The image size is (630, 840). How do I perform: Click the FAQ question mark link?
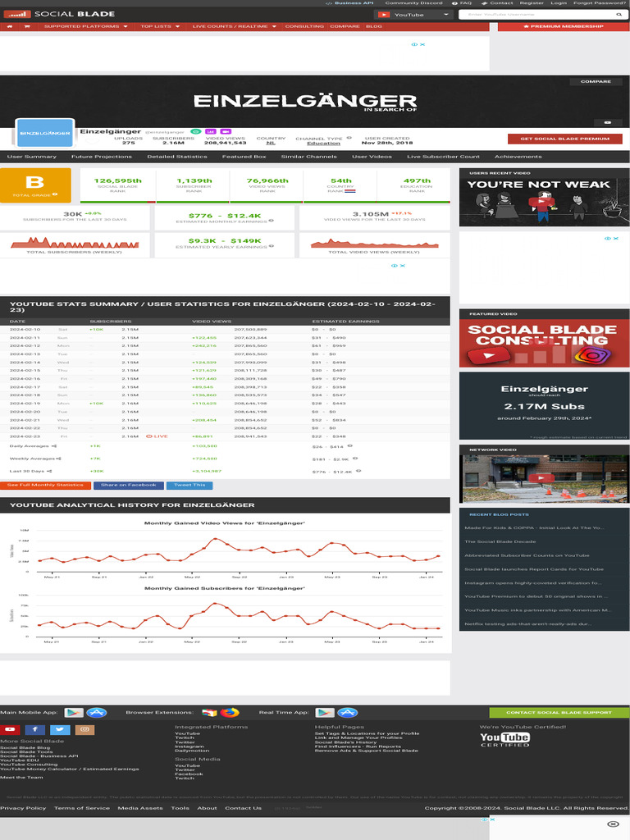[462, 3]
